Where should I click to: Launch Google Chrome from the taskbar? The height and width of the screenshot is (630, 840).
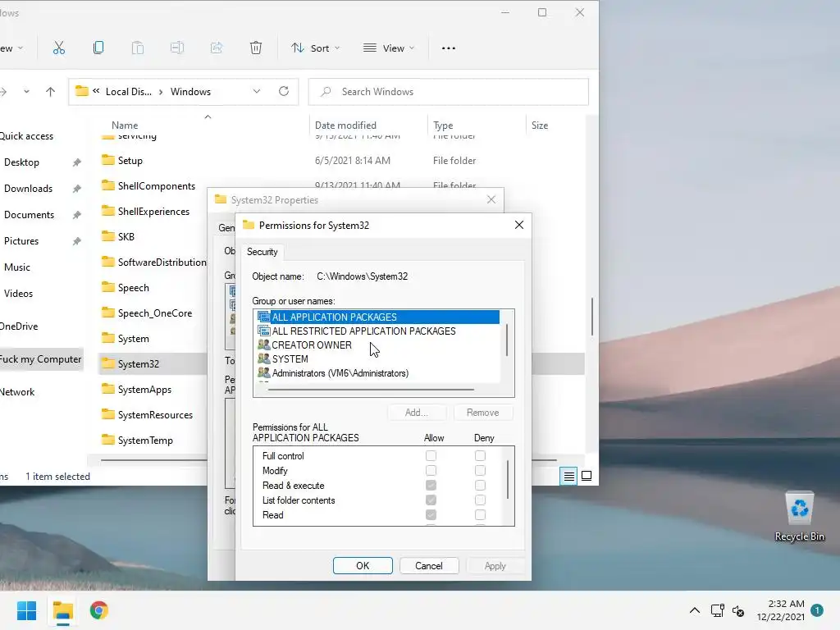pyautogui.click(x=99, y=610)
